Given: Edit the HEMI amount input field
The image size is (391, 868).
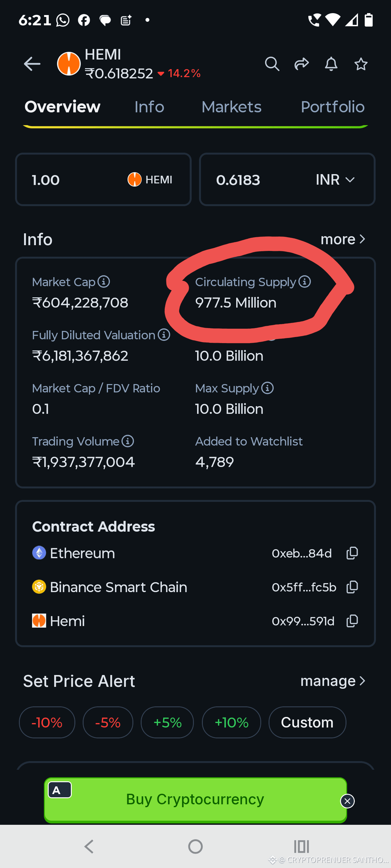Looking at the screenshot, I should [103, 180].
